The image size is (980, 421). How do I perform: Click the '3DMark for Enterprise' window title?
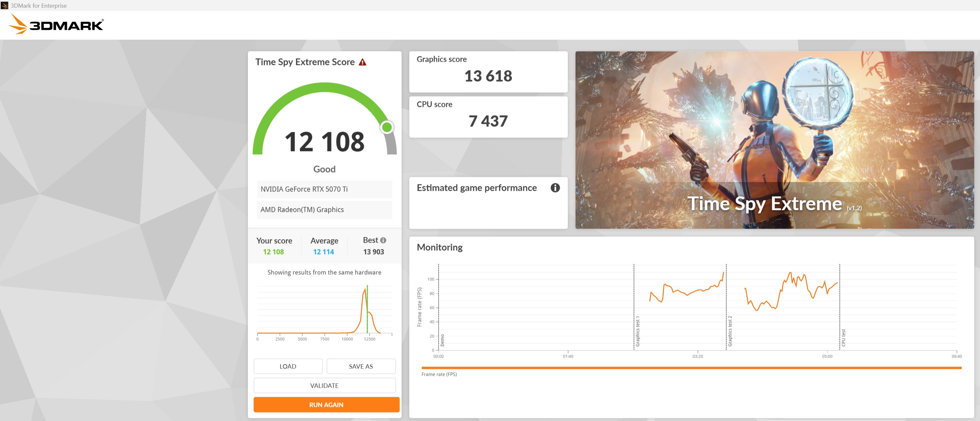[38, 5]
